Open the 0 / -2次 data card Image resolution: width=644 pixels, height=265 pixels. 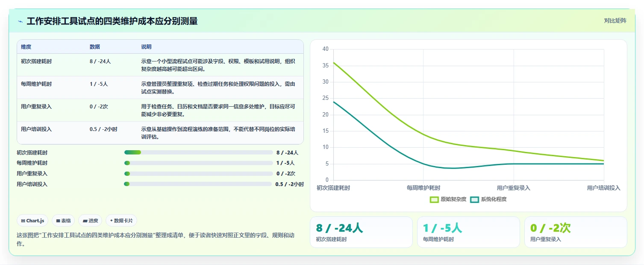(x=576, y=232)
